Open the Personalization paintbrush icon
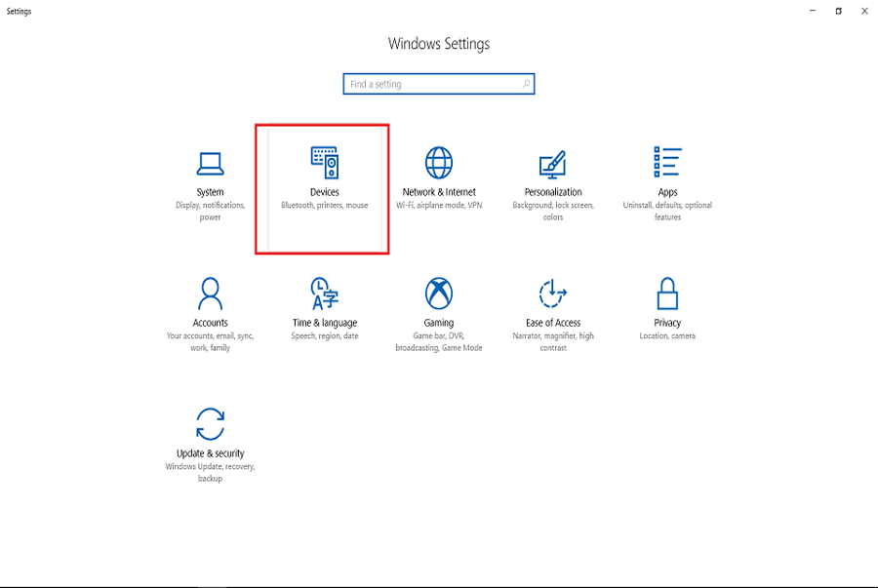 [553, 164]
